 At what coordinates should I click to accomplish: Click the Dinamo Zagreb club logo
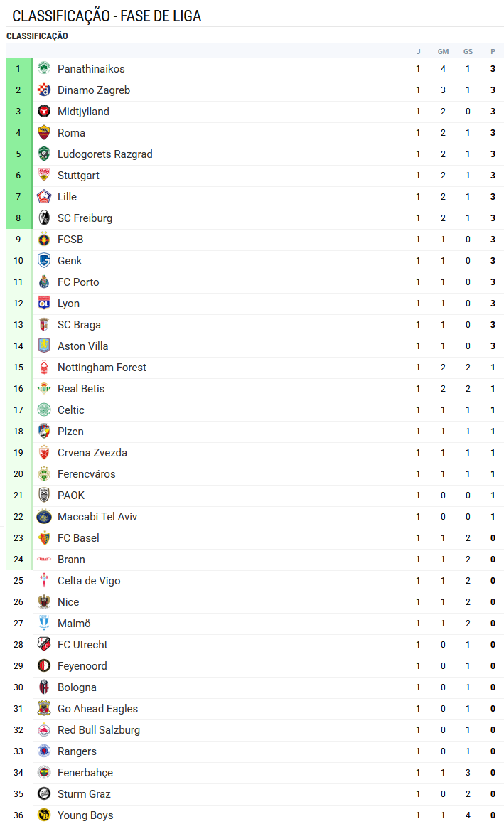(x=44, y=90)
